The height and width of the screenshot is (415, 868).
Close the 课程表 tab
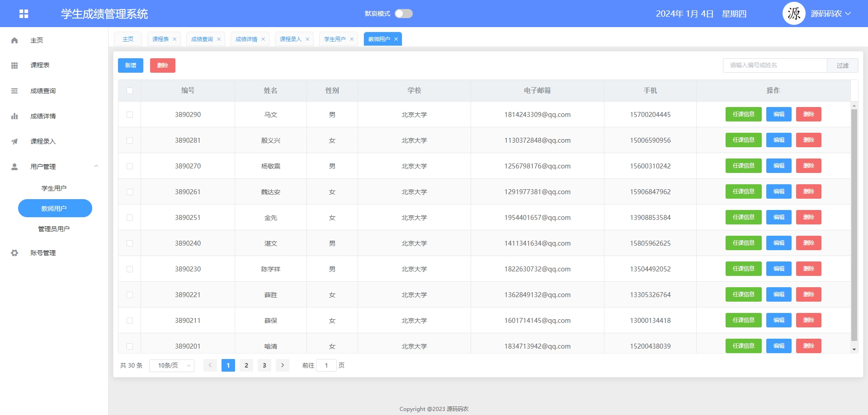click(x=175, y=39)
